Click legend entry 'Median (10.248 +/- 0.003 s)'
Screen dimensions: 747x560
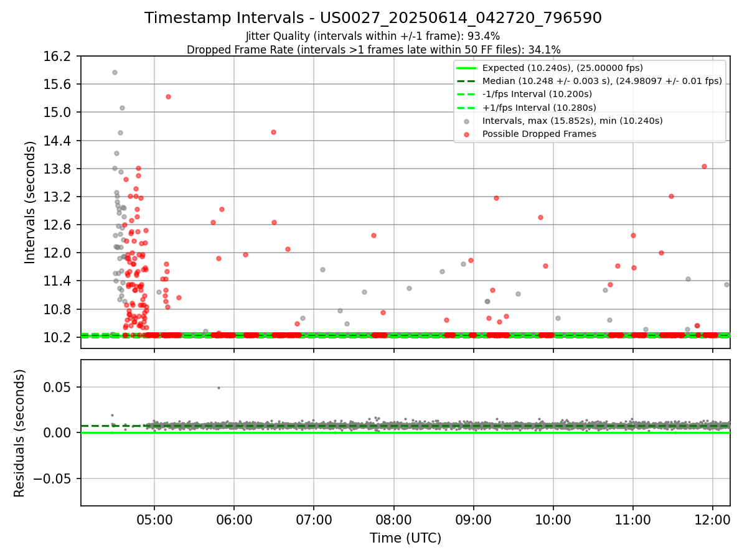(x=602, y=81)
